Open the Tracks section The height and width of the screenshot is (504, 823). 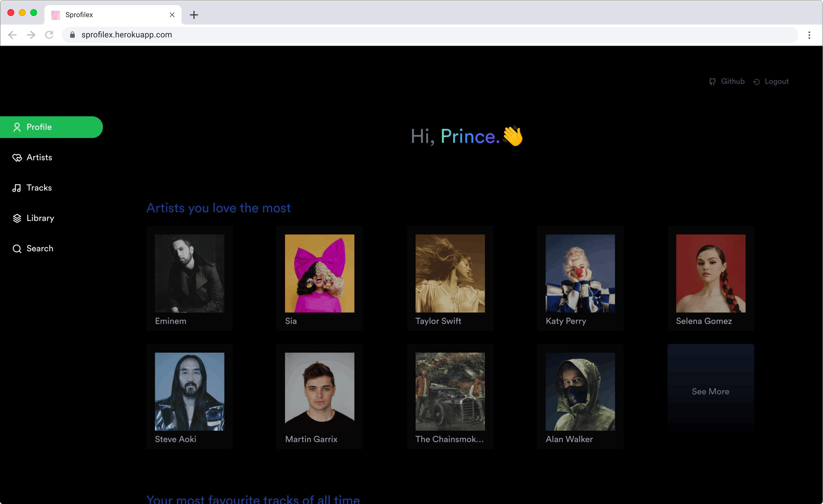(x=32, y=188)
